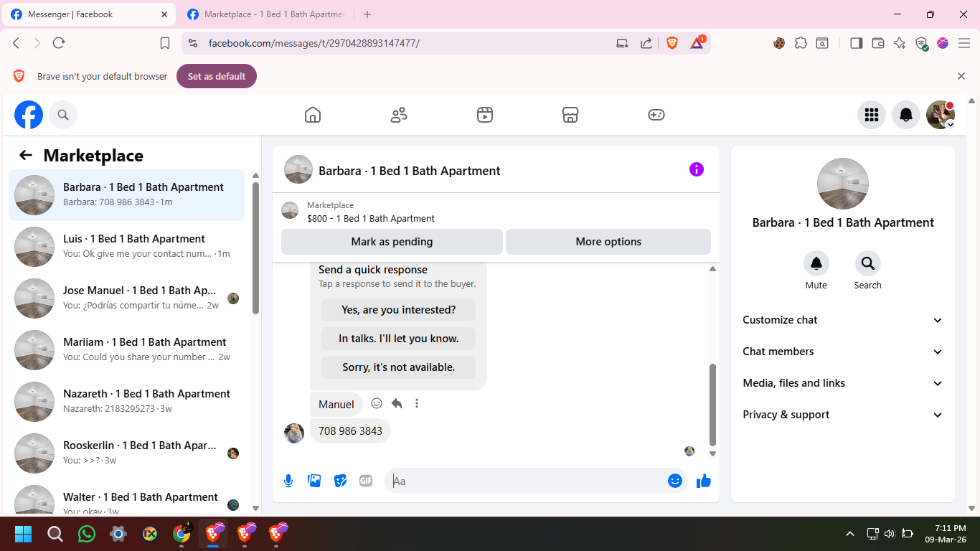Open Marketplace storefront icon in top navigation
The height and width of the screenshot is (551, 980).
pyautogui.click(x=570, y=115)
